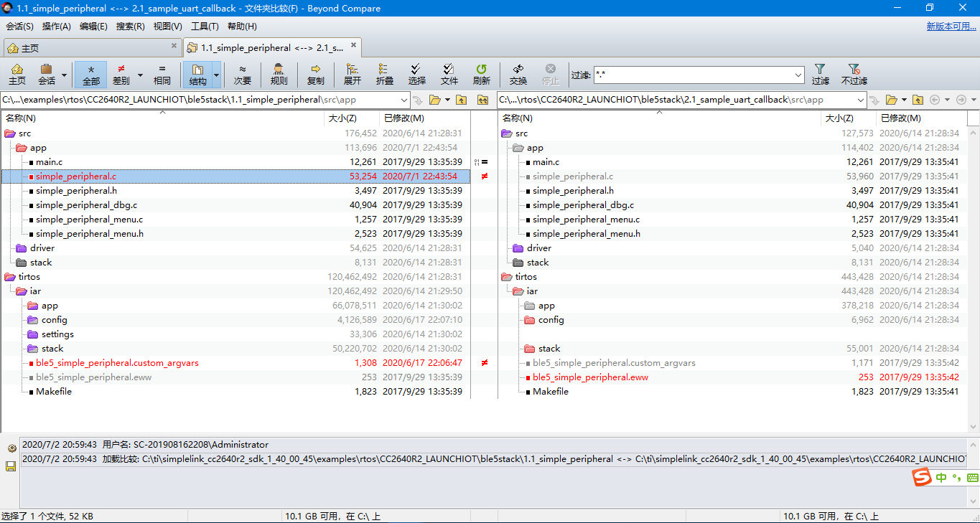Screen dimensions: 980x523
Task: Click the 选择 (Select All) icon
Action: pyautogui.click(x=417, y=75)
